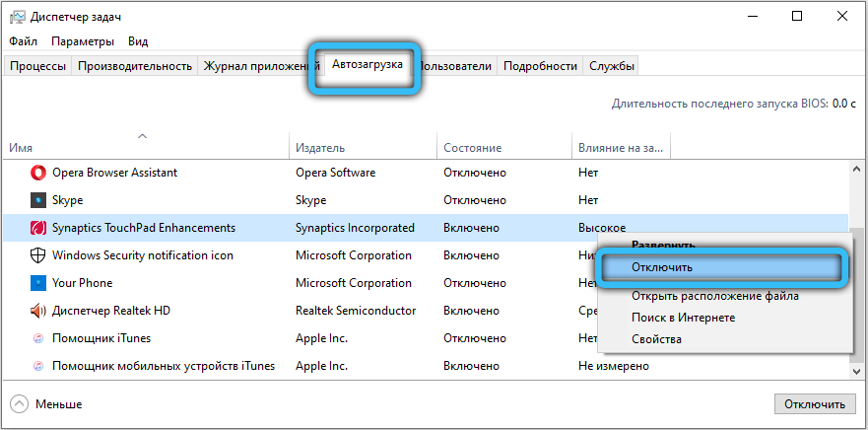Click the Synaptics TouchPad Enhancements icon
Image resolution: width=868 pixels, height=430 pixels.
pos(38,228)
